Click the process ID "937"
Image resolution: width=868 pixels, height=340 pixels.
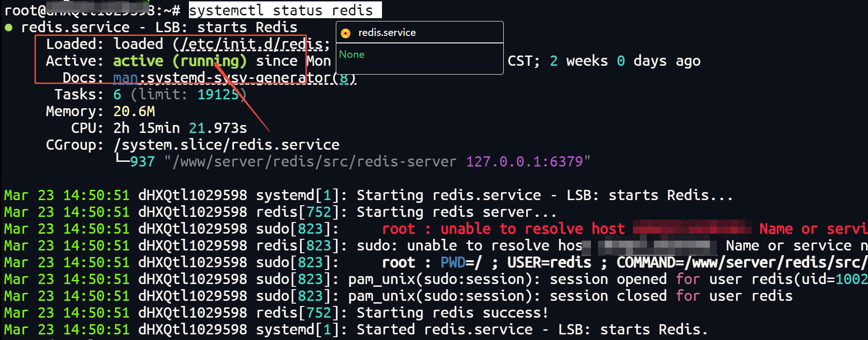tap(142, 161)
